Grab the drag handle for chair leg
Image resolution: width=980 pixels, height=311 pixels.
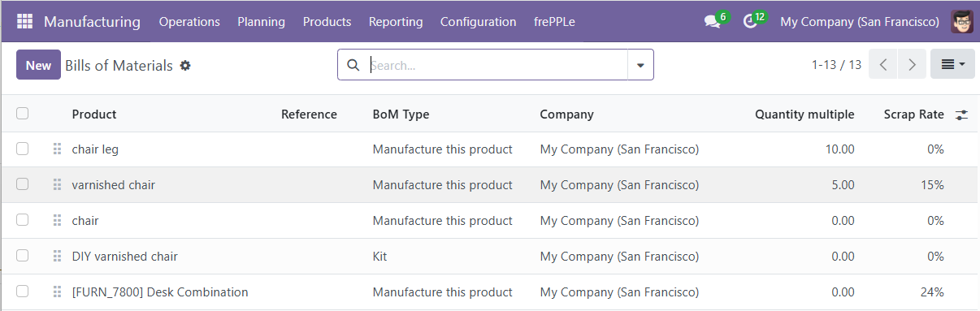(57, 149)
